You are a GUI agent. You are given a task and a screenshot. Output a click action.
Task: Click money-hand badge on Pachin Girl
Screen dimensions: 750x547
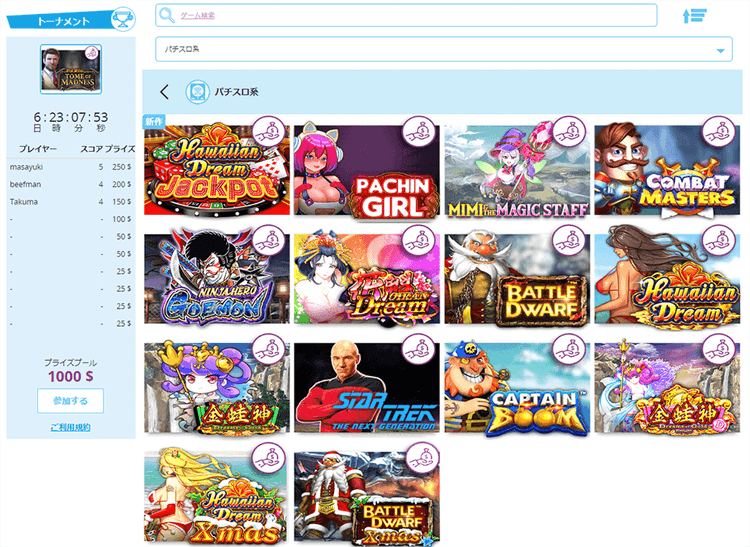(419, 132)
